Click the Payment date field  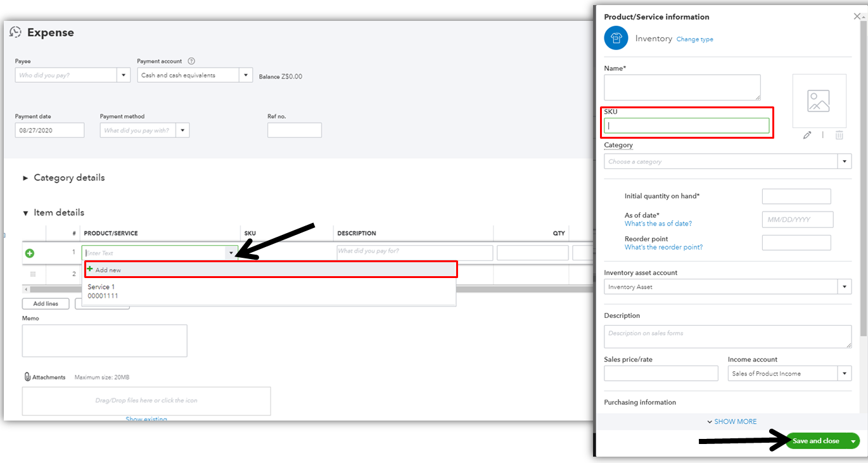pyautogui.click(x=50, y=130)
